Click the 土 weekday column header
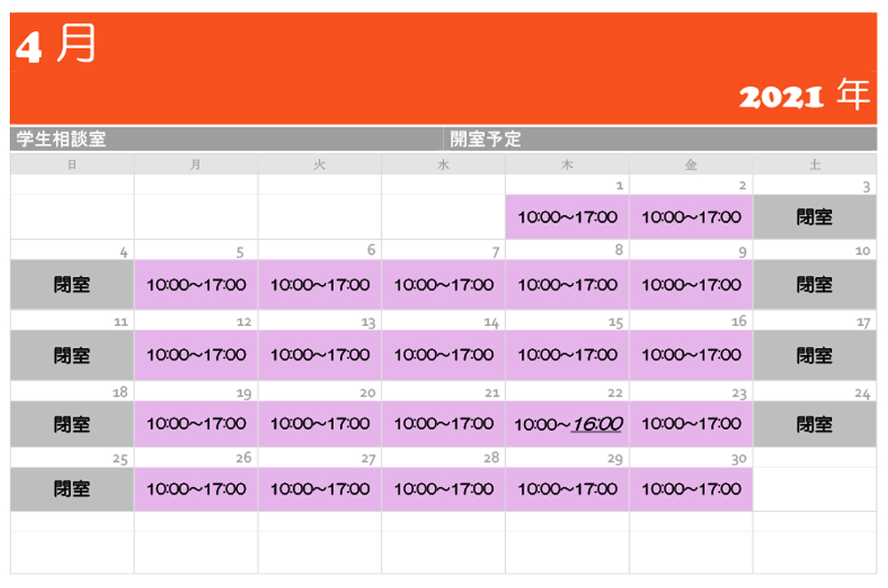The height and width of the screenshot is (588, 888). pos(814,164)
